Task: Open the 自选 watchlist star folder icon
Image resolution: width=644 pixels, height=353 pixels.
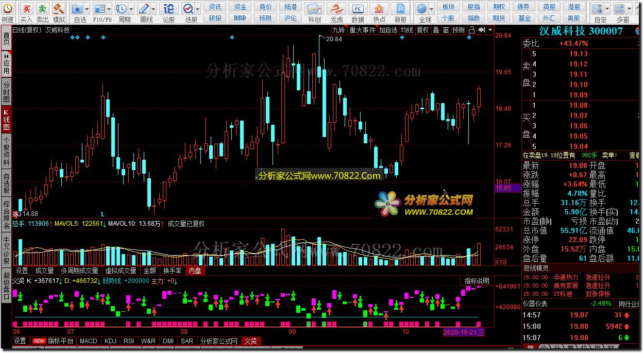Action: pos(77,9)
